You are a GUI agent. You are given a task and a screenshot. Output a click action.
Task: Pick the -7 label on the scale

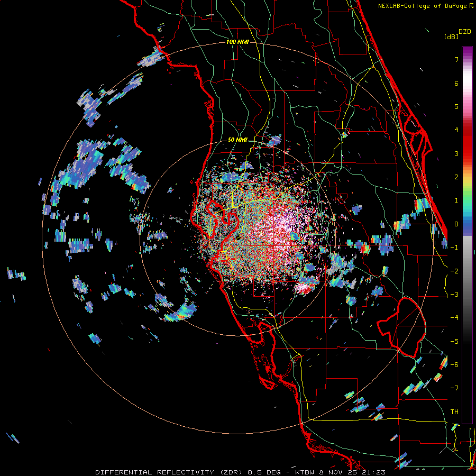(454, 388)
